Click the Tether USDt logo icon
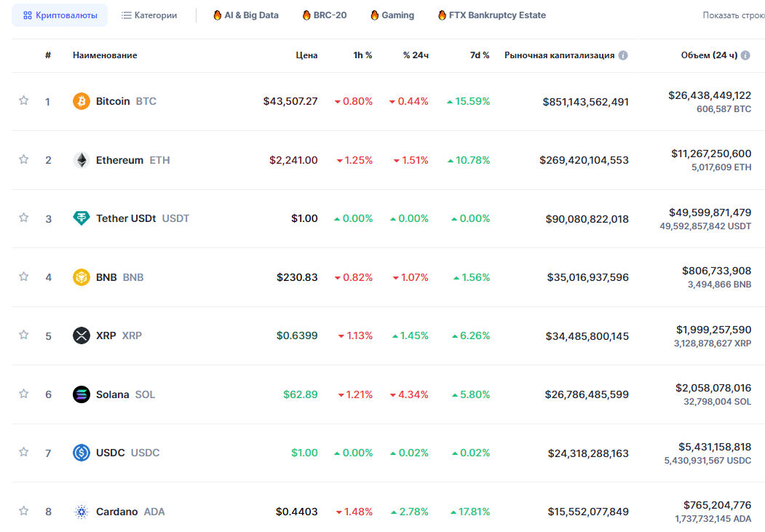 (x=82, y=218)
